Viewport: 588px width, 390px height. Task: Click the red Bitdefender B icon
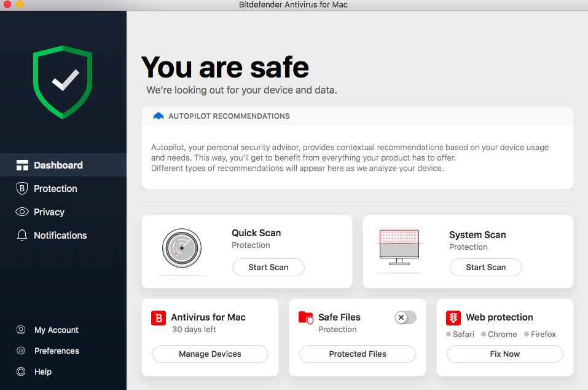click(x=159, y=318)
